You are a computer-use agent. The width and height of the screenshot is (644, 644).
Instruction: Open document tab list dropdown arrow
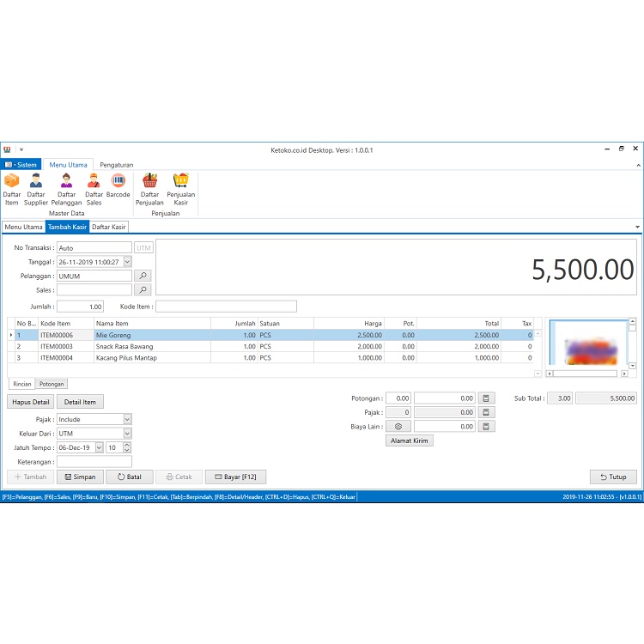(x=637, y=227)
